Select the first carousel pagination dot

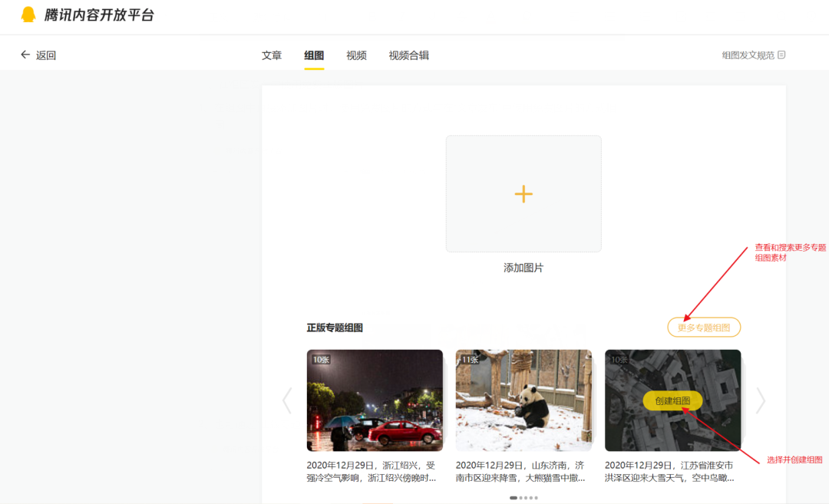point(513,498)
